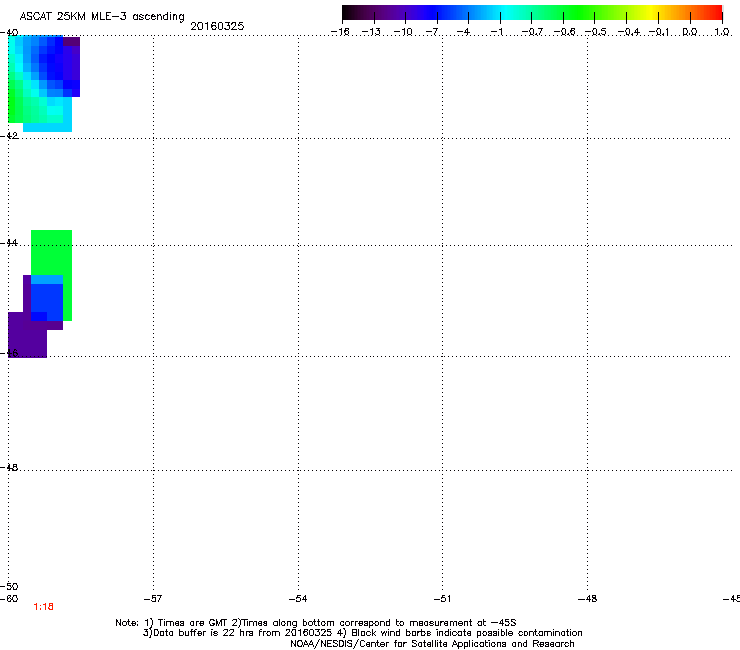740x650 pixels.
Task: Click latitude label -44 on left axis
Action: tap(9, 243)
